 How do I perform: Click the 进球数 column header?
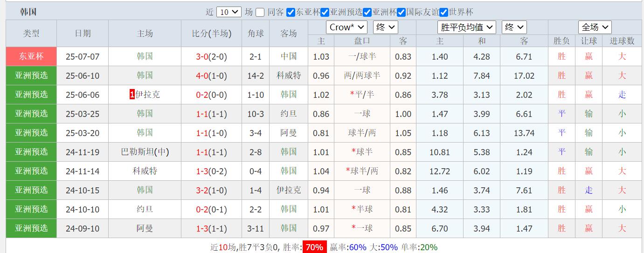click(x=622, y=41)
